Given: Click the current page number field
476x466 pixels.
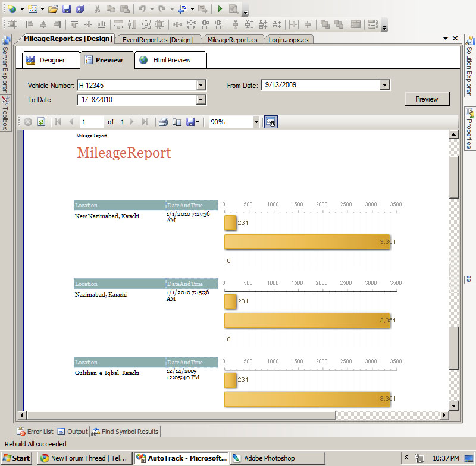Looking at the screenshot, I should [x=91, y=122].
